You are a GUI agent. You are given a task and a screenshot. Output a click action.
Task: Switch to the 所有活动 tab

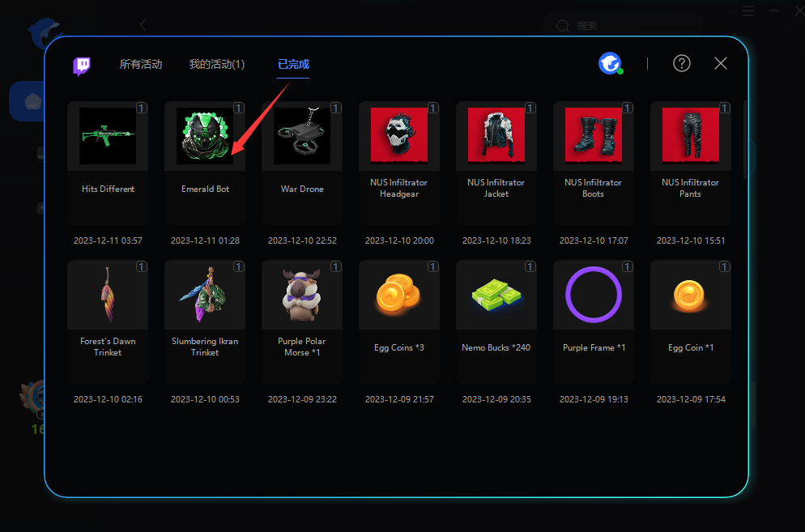point(141,64)
